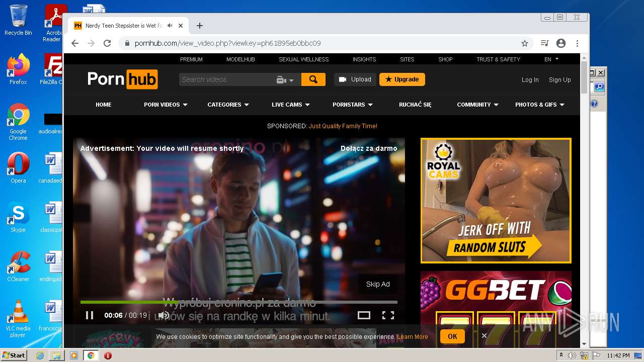Click the Upload button
The image size is (644, 362).
click(355, 79)
